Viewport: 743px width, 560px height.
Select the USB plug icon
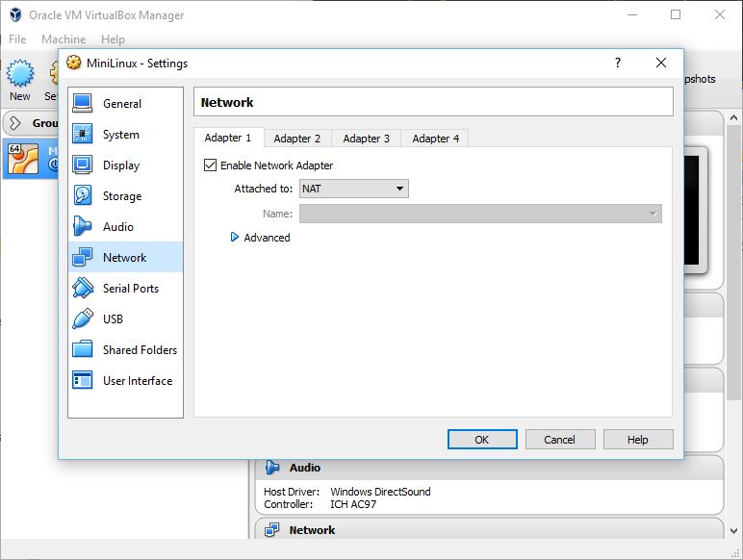pos(83,318)
